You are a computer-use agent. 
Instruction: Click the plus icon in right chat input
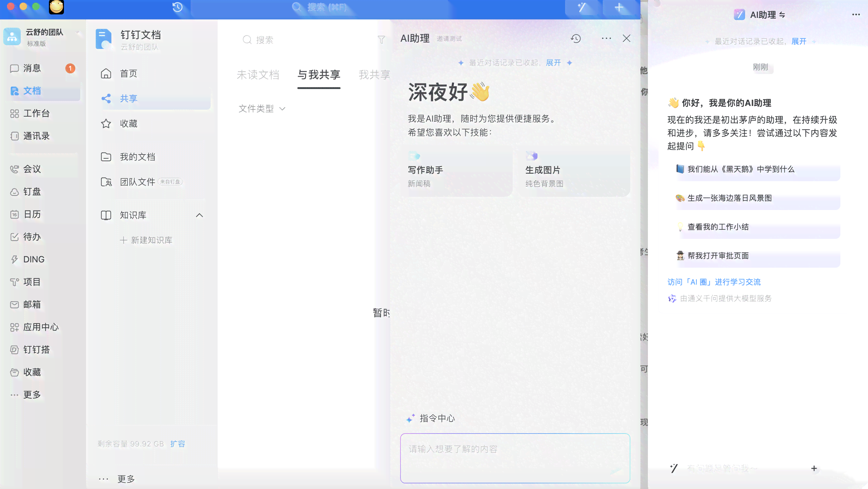coord(814,468)
